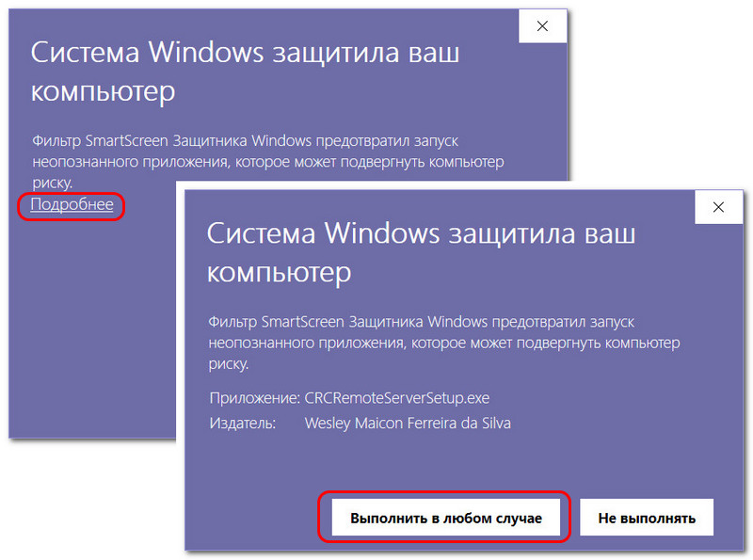Select the CRCRemoteServerSetup.exe application name
Image resolution: width=753 pixels, height=560 pixels.
tap(396, 398)
